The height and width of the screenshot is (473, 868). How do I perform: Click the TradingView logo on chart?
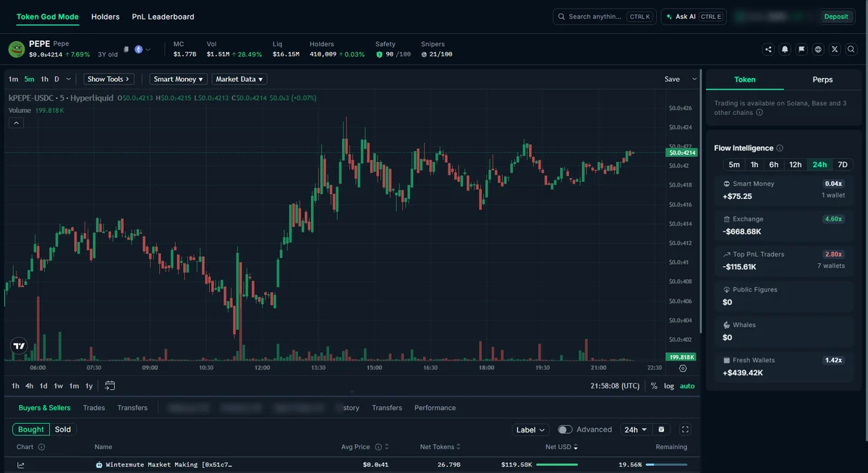(x=19, y=346)
